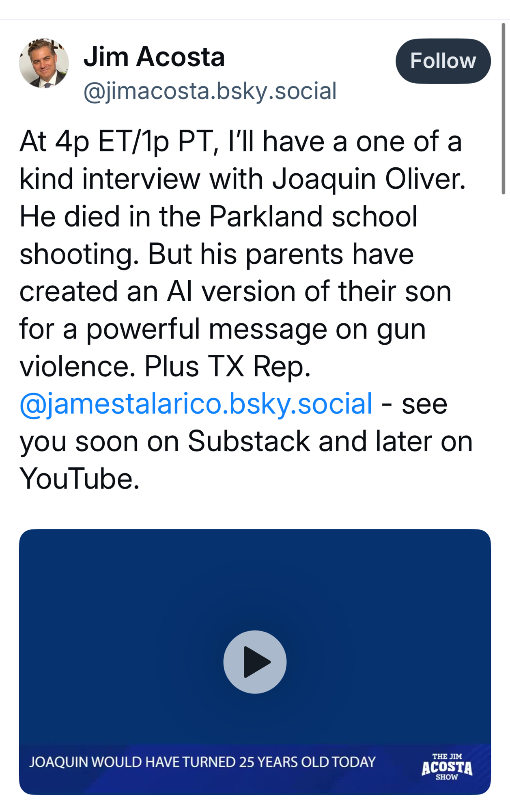Click the vertical scrollbar on the right
Viewport: 510px width, 812px height.
(x=503, y=110)
